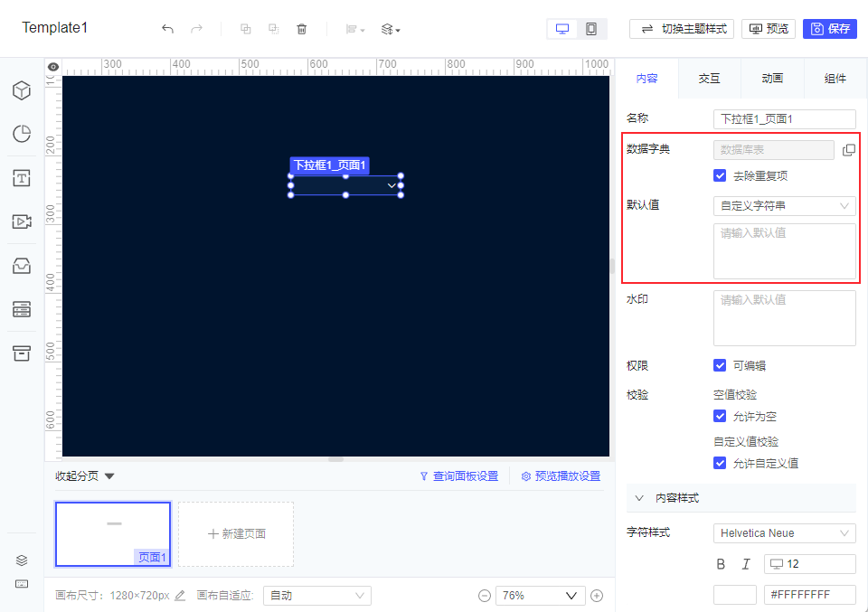Click the undo arrow icon

coord(168,29)
